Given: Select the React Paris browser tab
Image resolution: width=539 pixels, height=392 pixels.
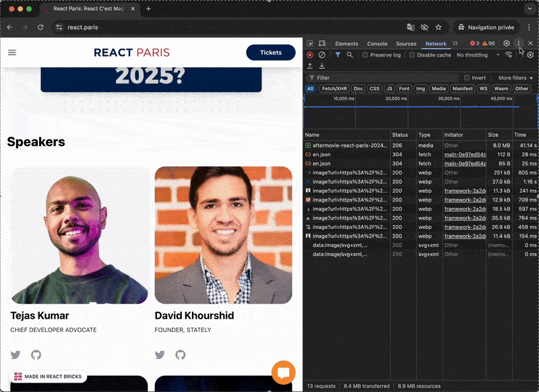Looking at the screenshot, I should 89,9.
